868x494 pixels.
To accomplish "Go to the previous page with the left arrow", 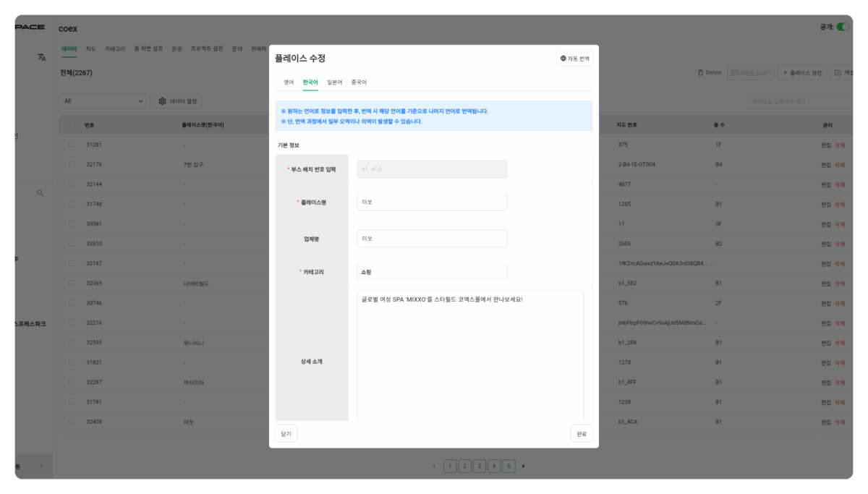I will point(434,466).
